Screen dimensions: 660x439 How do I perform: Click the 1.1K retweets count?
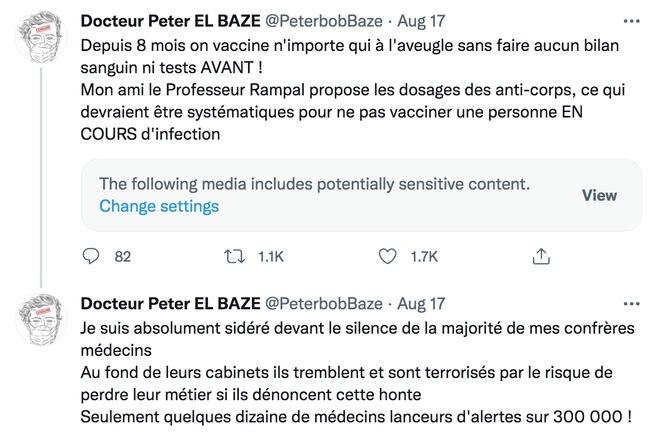coord(270,256)
